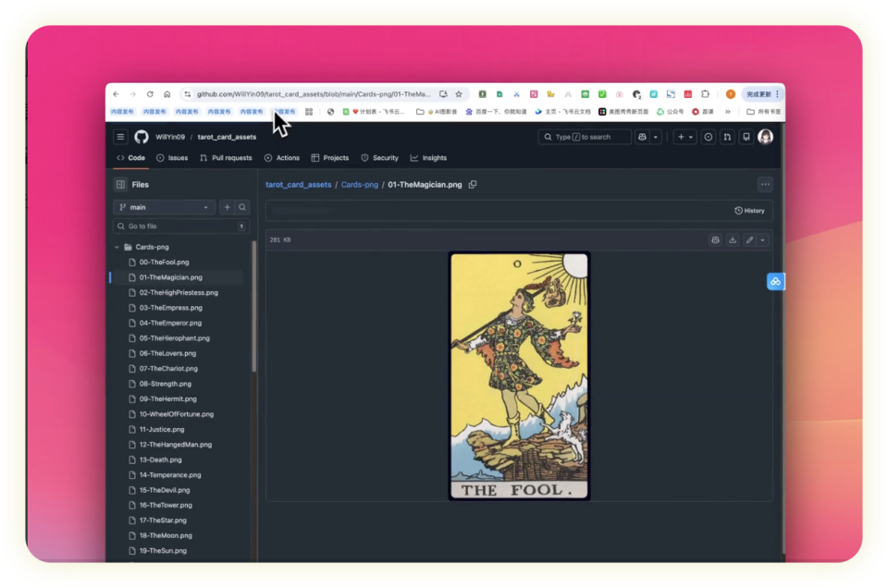Expand the create new plus dropdown

pos(684,137)
